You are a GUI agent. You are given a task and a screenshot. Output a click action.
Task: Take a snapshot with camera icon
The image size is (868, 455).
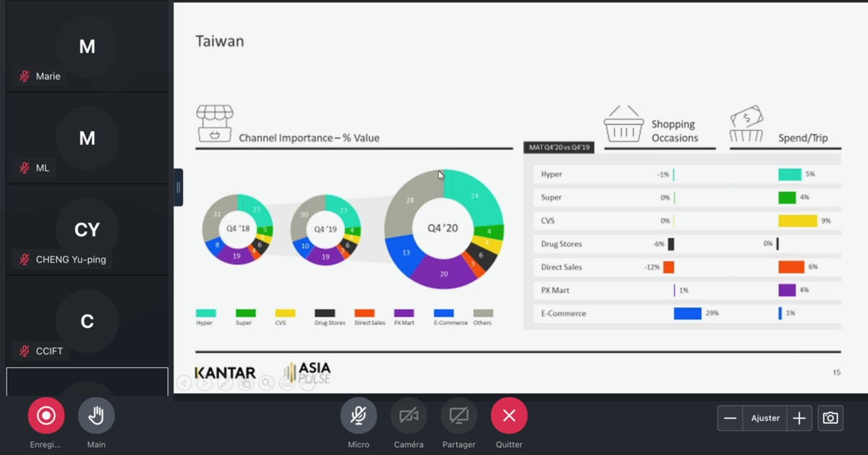point(830,418)
